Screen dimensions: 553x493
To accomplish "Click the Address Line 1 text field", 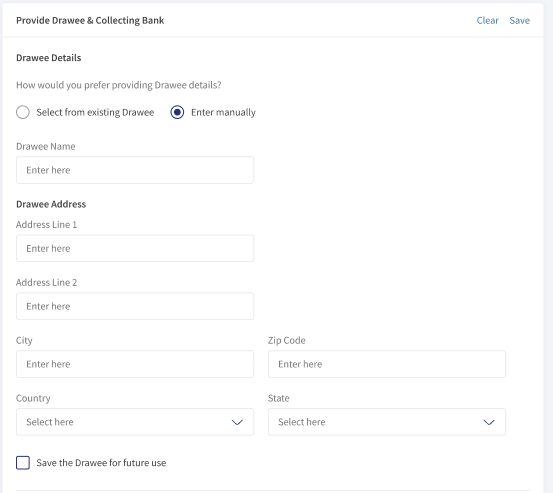I will (135, 248).
